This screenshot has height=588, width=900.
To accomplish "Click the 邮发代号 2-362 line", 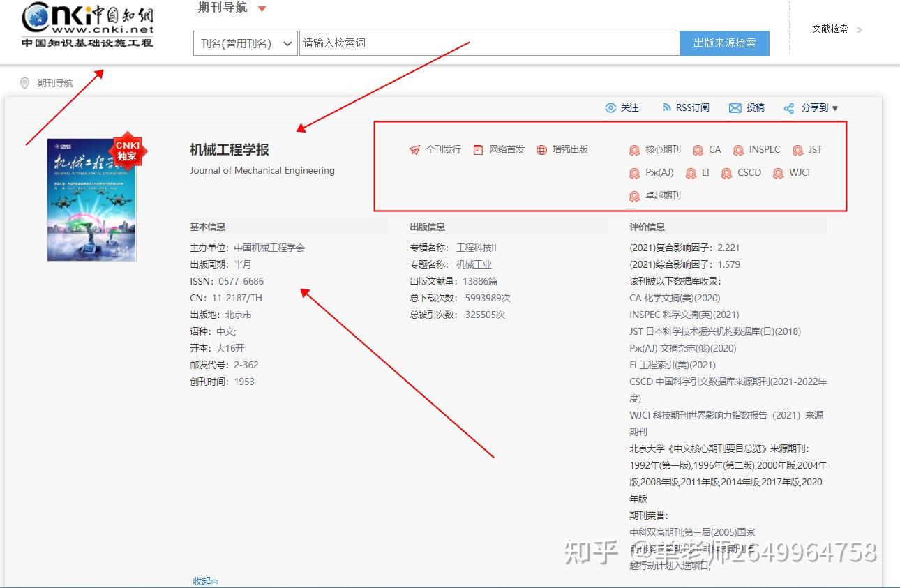I will click(x=224, y=365).
